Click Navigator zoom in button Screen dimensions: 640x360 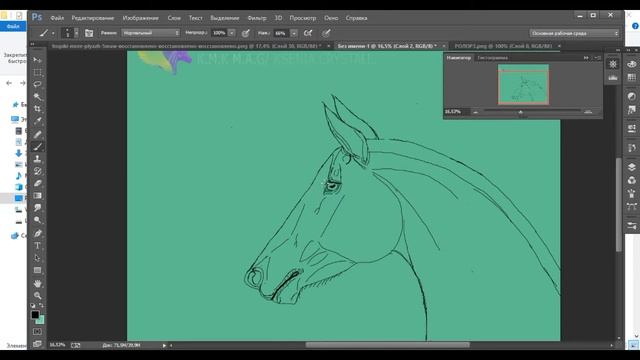point(588,111)
